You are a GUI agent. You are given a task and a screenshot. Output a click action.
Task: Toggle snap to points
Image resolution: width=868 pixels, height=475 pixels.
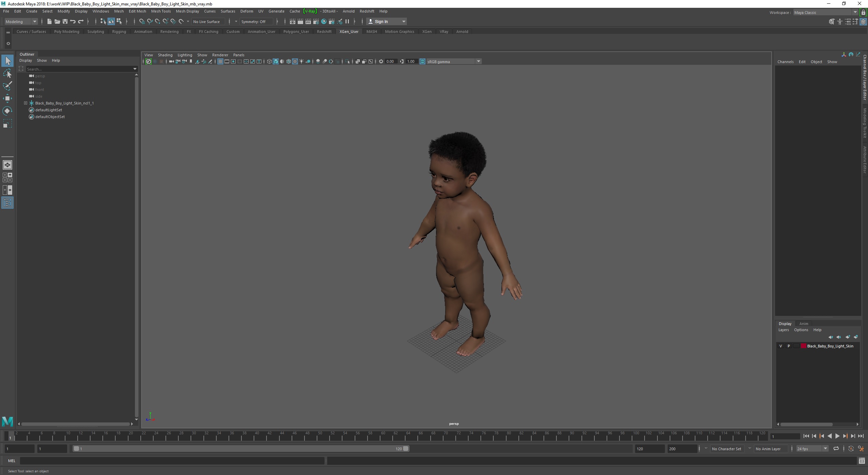coord(158,21)
